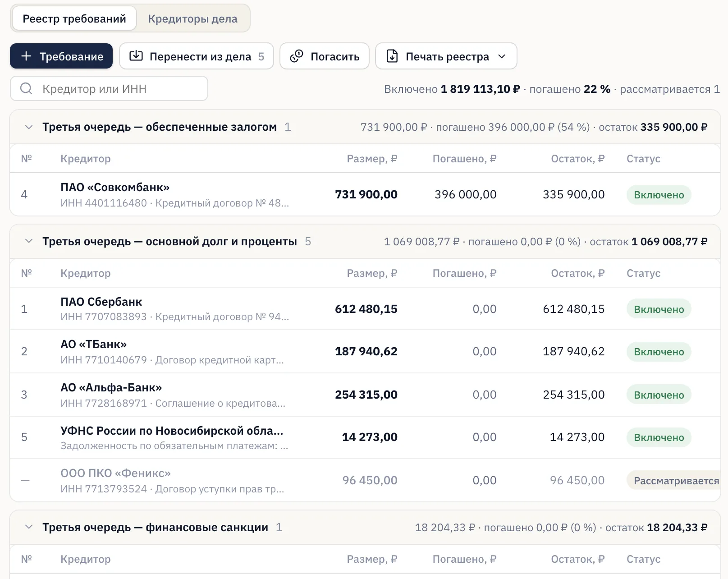Open the ООО ПКО «Феникс» claim row

pyautogui.click(x=365, y=480)
